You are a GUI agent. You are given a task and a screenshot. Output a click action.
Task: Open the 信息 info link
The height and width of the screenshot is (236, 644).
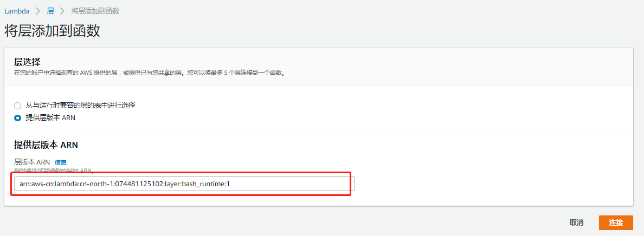click(x=60, y=162)
